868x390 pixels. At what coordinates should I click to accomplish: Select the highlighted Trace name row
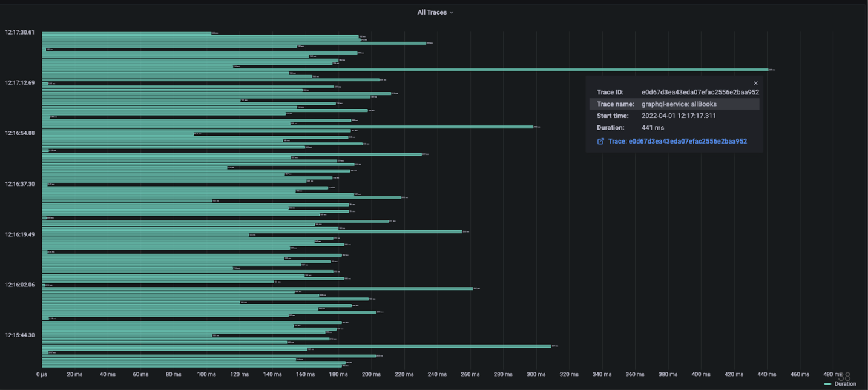pos(674,104)
